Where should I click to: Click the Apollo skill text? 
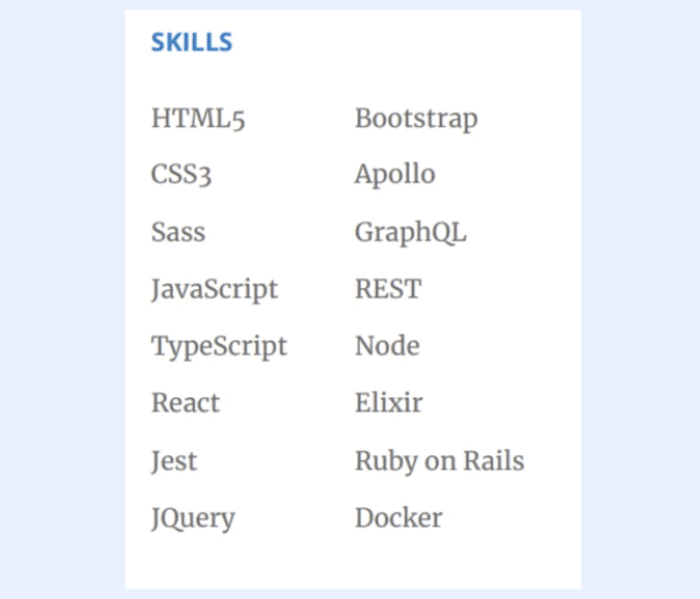395,174
